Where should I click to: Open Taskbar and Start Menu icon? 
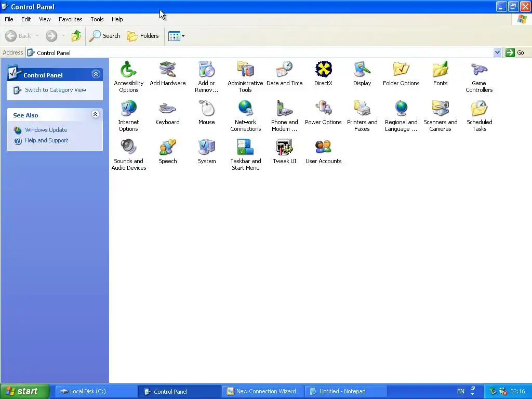pos(245,155)
